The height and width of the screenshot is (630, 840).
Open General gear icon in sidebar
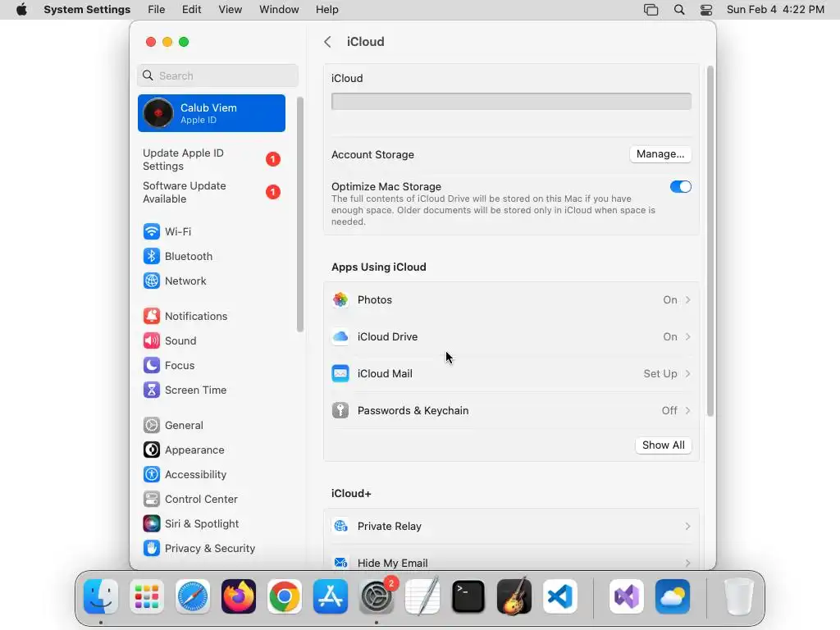[152, 426]
